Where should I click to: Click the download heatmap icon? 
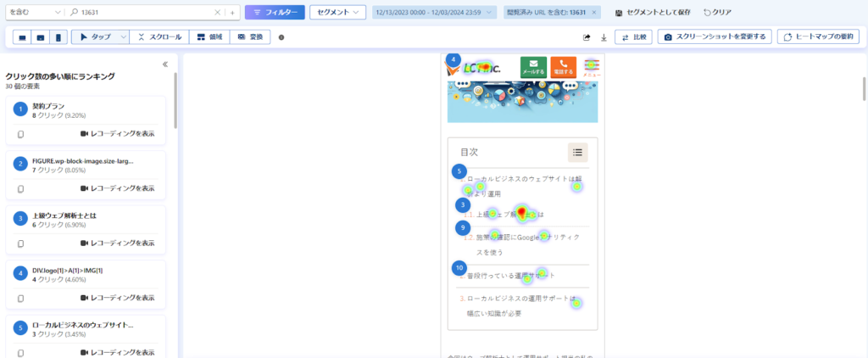pos(604,37)
